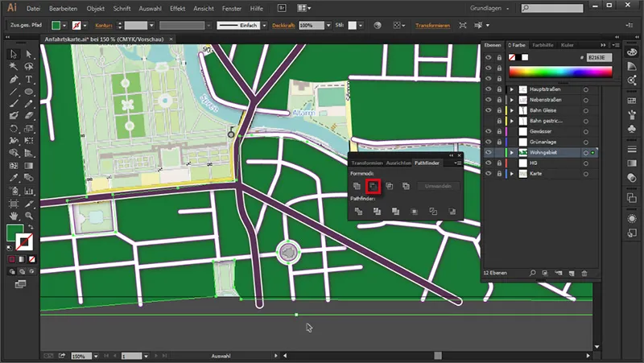Toggle visibility of HG layer

tap(489, 163)
